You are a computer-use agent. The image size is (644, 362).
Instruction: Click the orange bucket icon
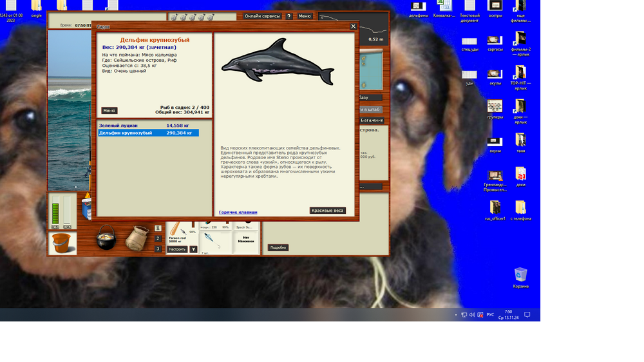click(x=62, y=243)
